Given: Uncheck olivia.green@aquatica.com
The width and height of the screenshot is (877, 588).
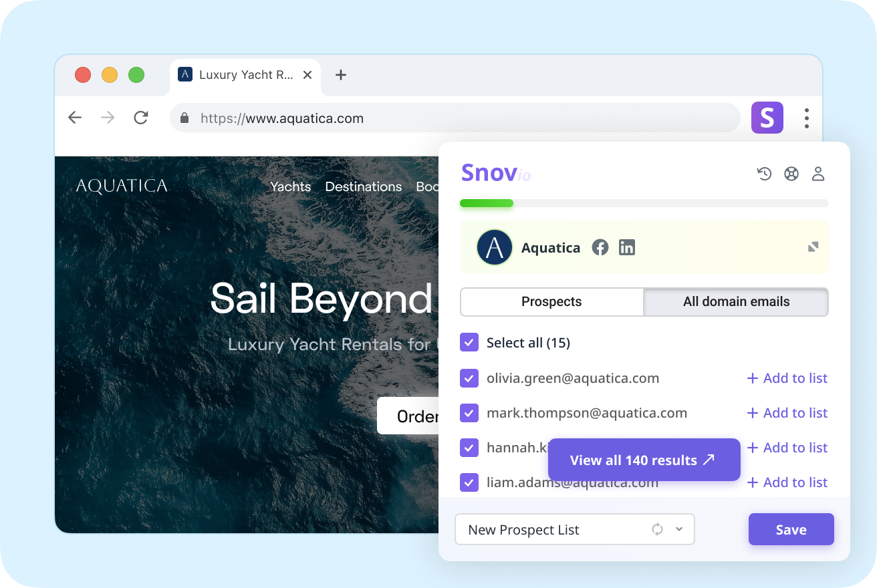Looking at the screenshot, I should (x=469, y=378).
